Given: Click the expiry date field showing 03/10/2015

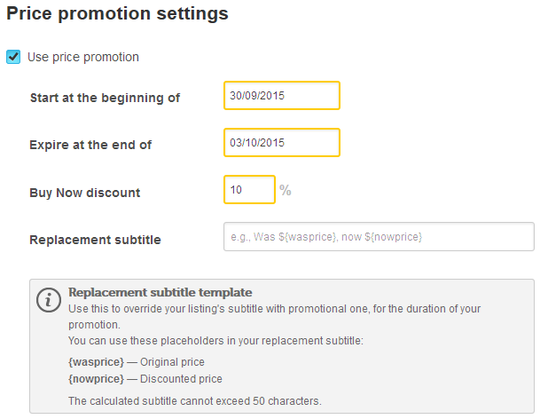Looking at the screenshot, I should click(282, 143).
